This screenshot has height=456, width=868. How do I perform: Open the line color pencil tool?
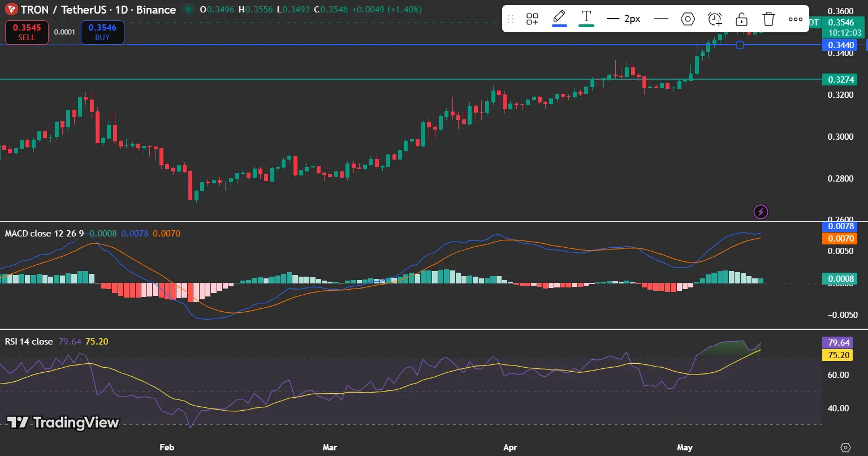[x=559, y=18]
